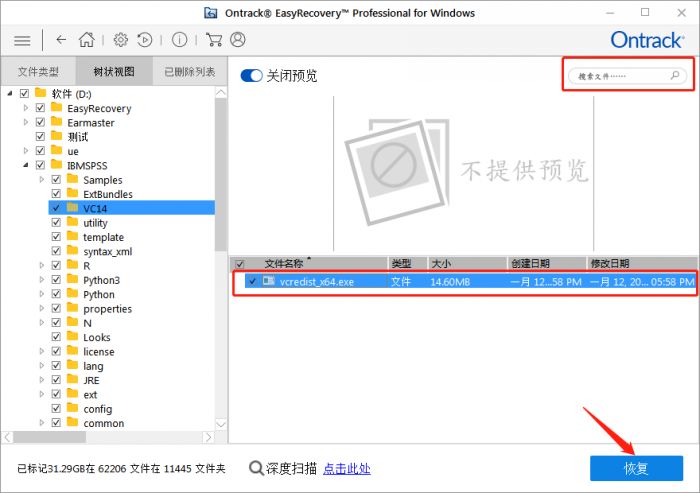Viewport: 700px width, 493px height.
Task: Click the EasyRecovery folder icon
Action: point(56,107)
